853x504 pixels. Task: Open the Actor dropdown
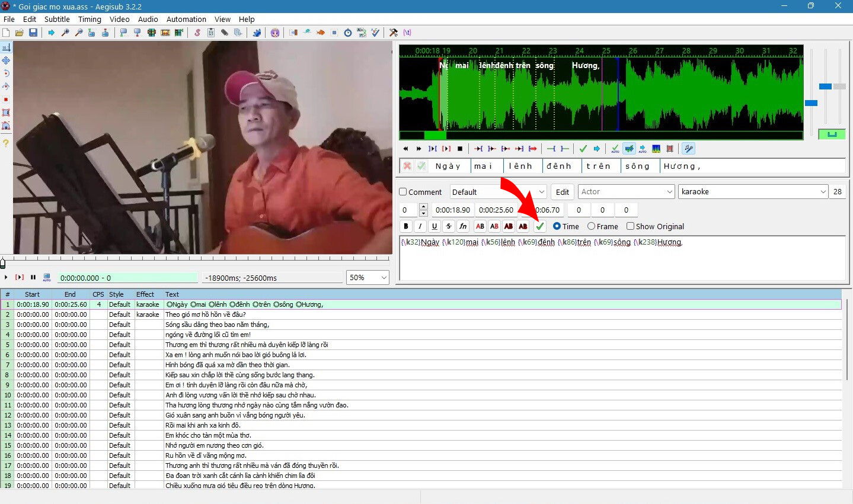coord(627,192)
